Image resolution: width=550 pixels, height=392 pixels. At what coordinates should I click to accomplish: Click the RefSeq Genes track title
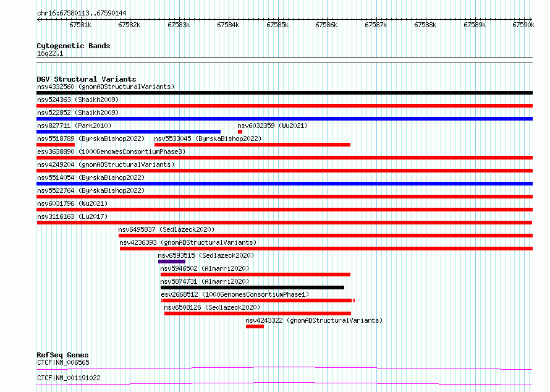[x=62, y=355]
